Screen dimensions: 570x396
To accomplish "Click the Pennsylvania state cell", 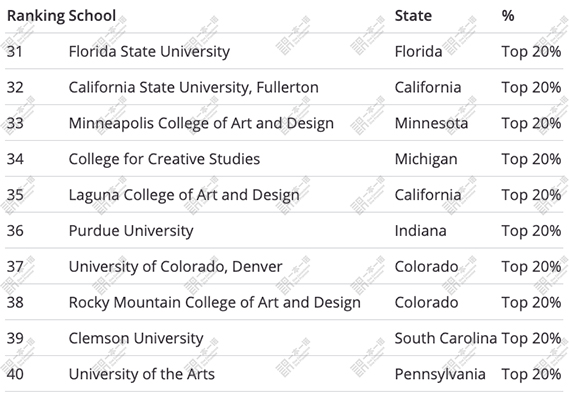I will pyautogui.click(x=440, y=374).
